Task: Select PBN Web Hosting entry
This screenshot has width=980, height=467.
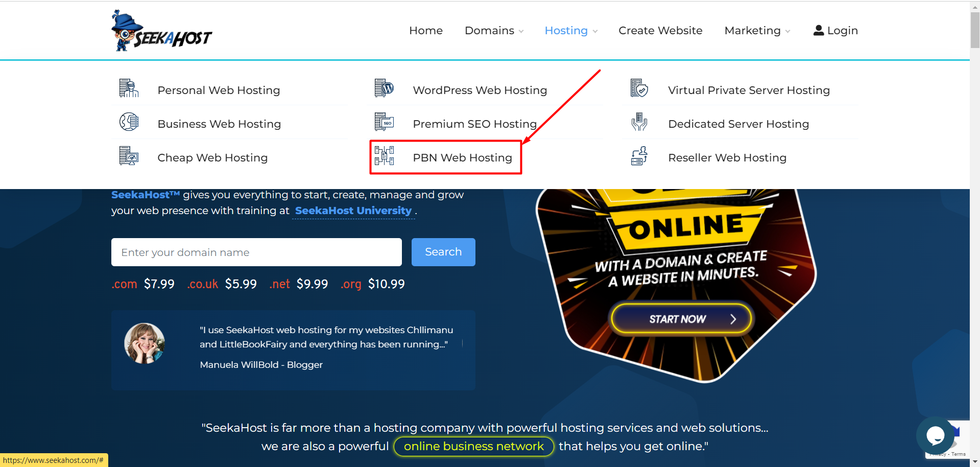Action: click(462, 158)
